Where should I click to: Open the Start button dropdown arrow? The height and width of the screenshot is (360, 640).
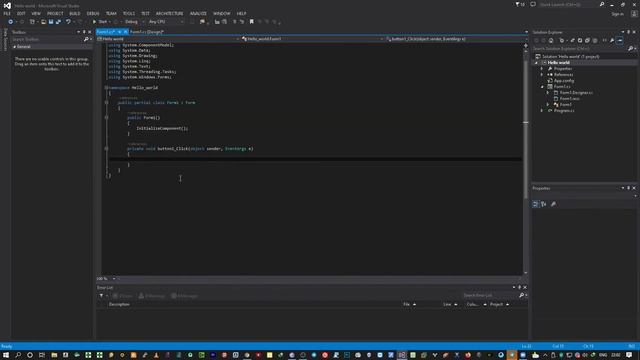pyautogui.click(x=110, y=22)
